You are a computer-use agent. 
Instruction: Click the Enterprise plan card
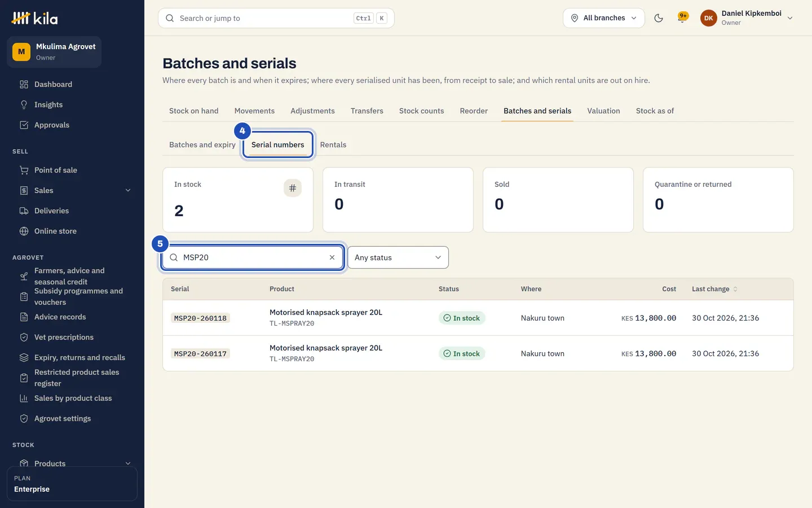72,484
